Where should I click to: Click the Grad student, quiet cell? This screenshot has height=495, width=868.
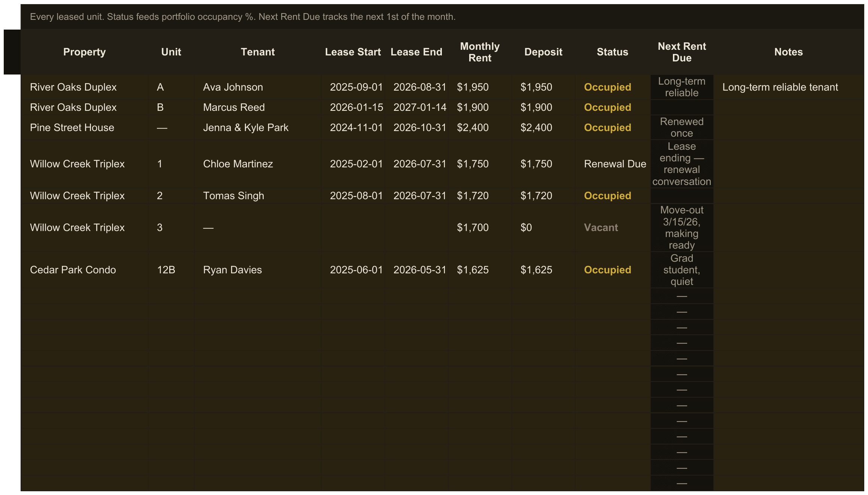tap(682, 270)
